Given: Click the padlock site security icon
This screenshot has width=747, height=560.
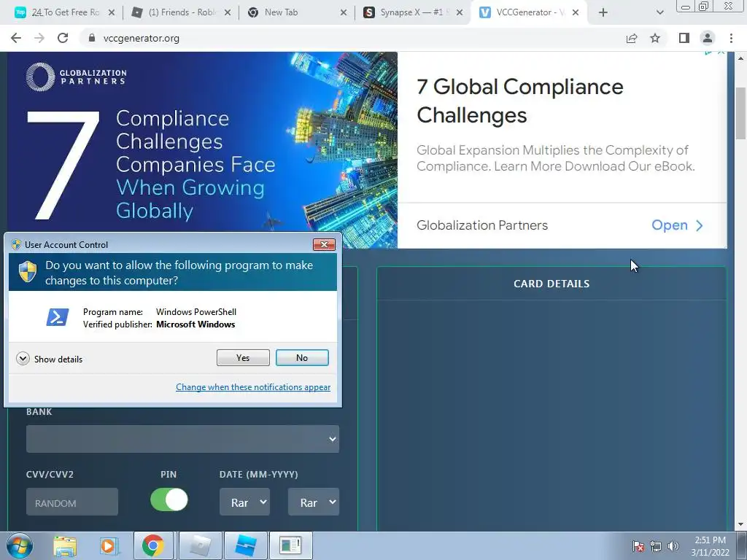Looking at the screenshot, I should pyautogui.click(x=92, y=38).
